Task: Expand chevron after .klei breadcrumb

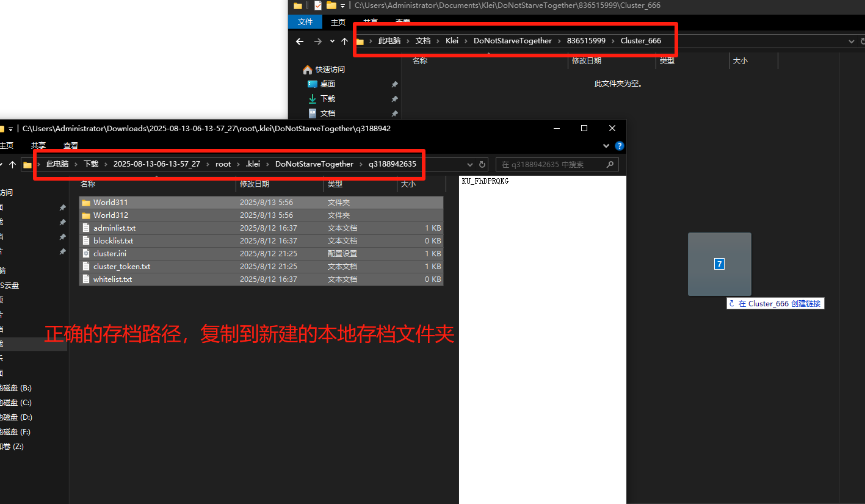Action: (268, 164)
